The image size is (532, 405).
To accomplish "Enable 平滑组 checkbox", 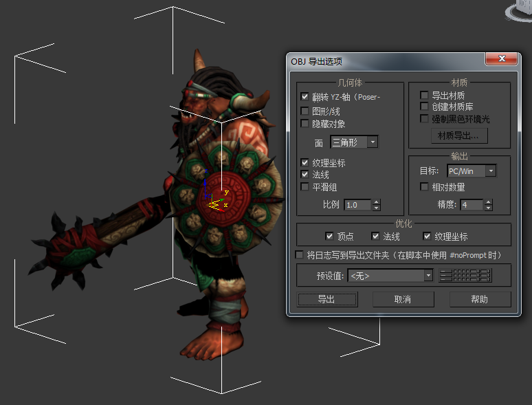I will pyautogui.click(x=304, y=187).
